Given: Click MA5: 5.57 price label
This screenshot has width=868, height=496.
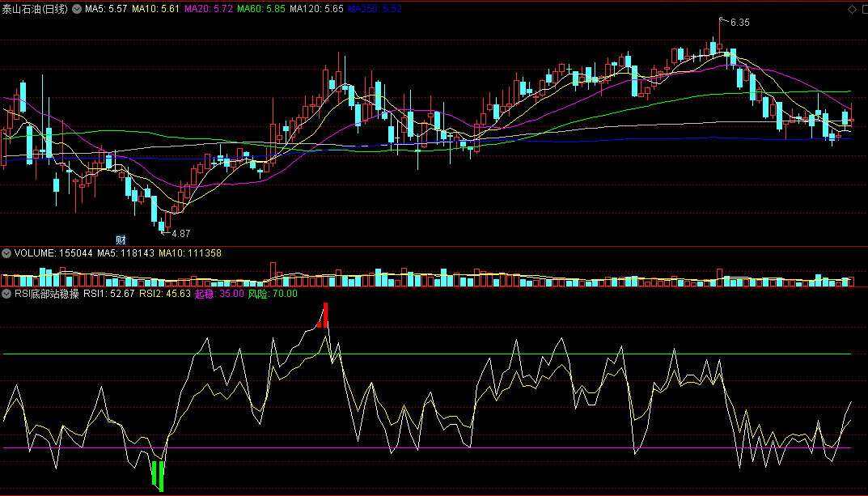Looking at the screenshot, I should tap(106, 9).
